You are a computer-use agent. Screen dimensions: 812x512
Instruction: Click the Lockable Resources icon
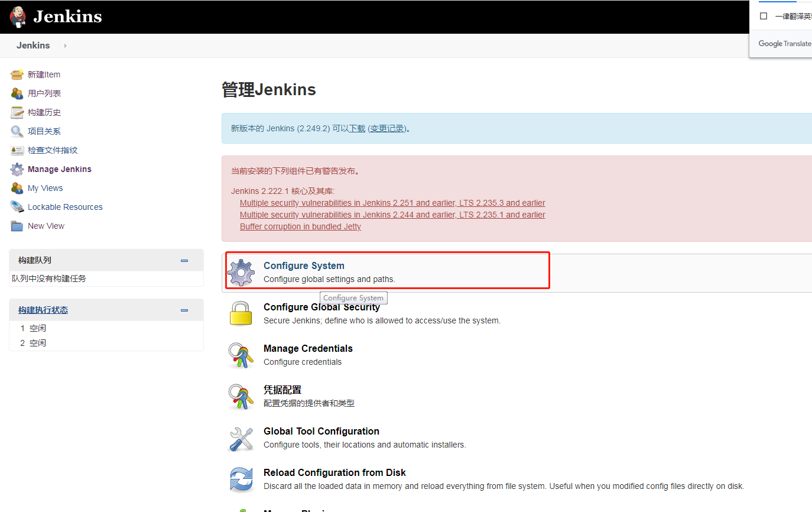point(17,207)
